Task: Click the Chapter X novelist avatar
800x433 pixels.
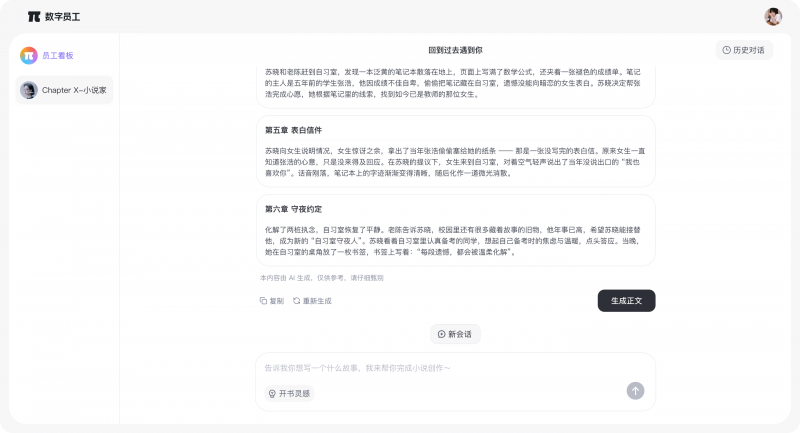Action: tap(29, 90)
